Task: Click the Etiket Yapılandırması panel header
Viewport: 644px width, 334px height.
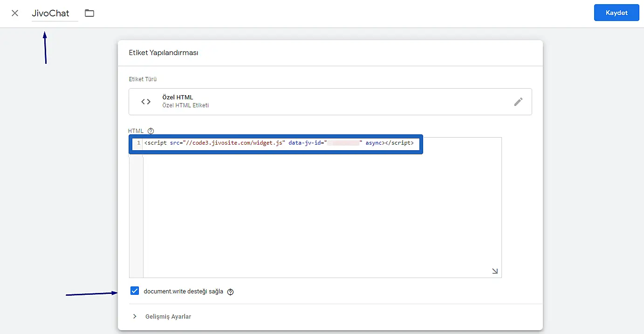Action: [164, 53]
